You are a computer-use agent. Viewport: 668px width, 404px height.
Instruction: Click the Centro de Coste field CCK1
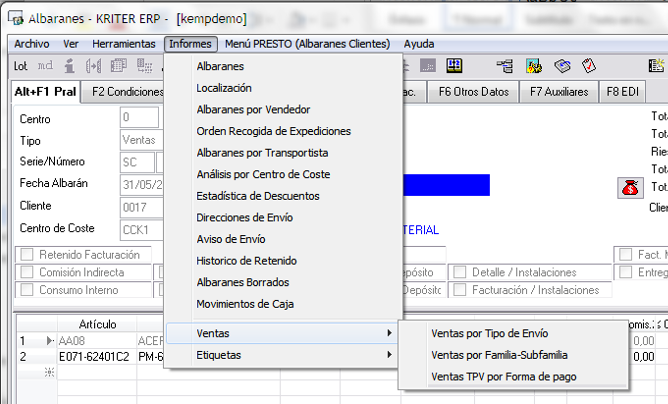pyautogui.click(x=142, y=230)
